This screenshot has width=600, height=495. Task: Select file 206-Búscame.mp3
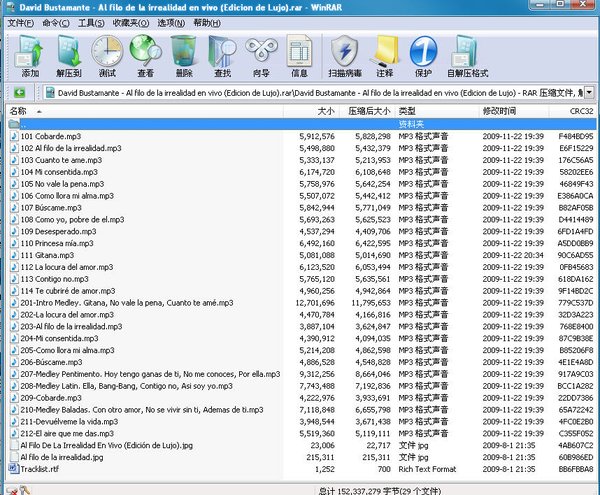[x=52, y=362]
